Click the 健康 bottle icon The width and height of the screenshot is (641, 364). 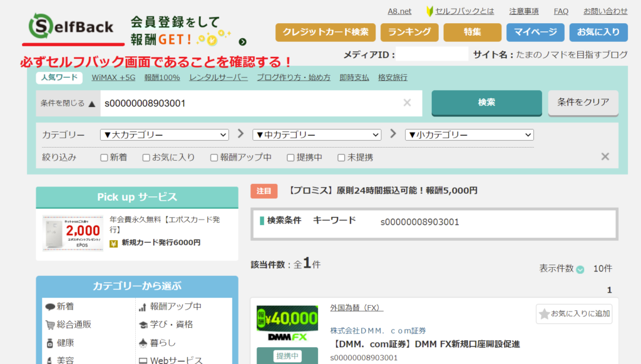50,343
